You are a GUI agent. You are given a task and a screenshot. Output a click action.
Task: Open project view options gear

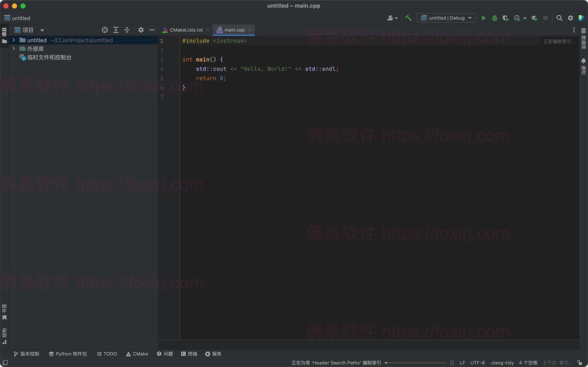pyautogui.click(x=141, y=30)
